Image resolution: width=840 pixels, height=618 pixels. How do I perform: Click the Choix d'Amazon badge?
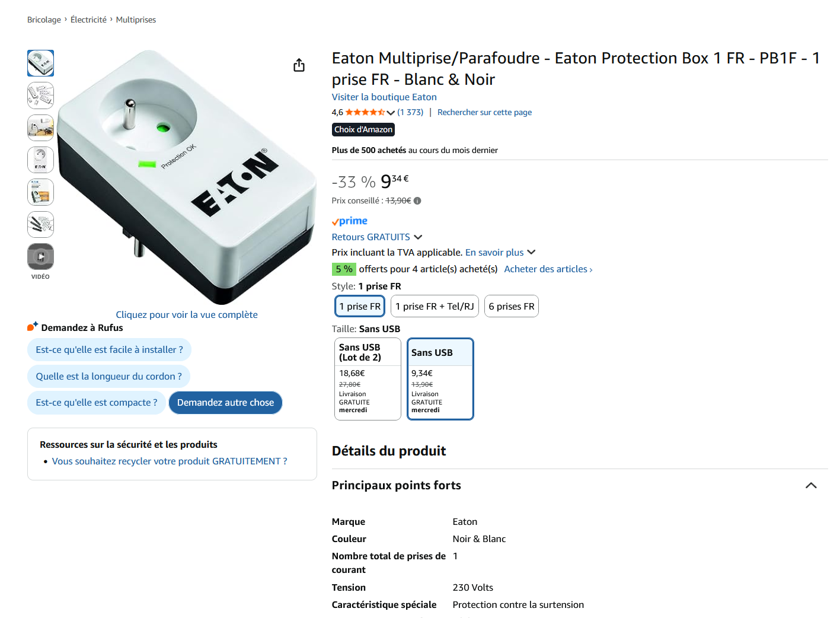click(363, 129)
